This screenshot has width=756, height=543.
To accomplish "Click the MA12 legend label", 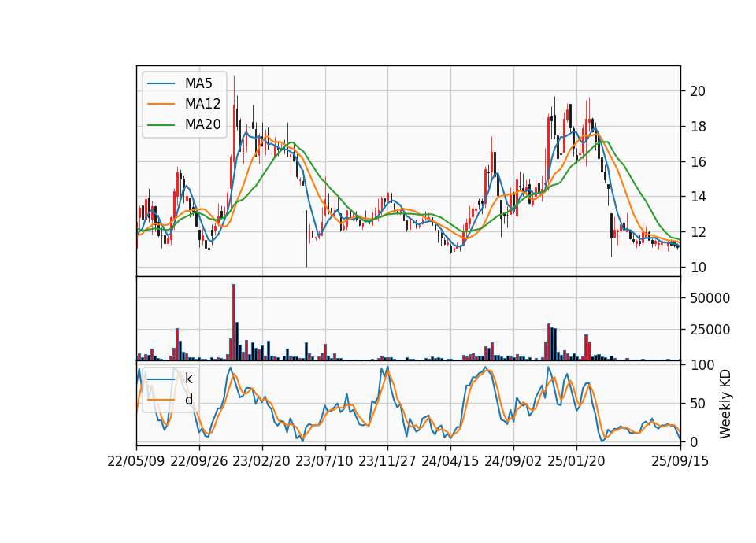I will coord(202,104).
